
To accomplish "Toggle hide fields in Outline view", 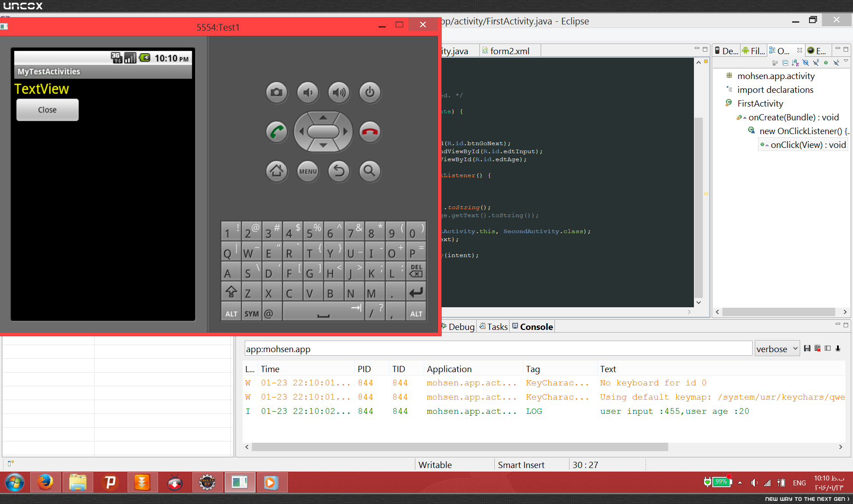I will pos(805,63).
